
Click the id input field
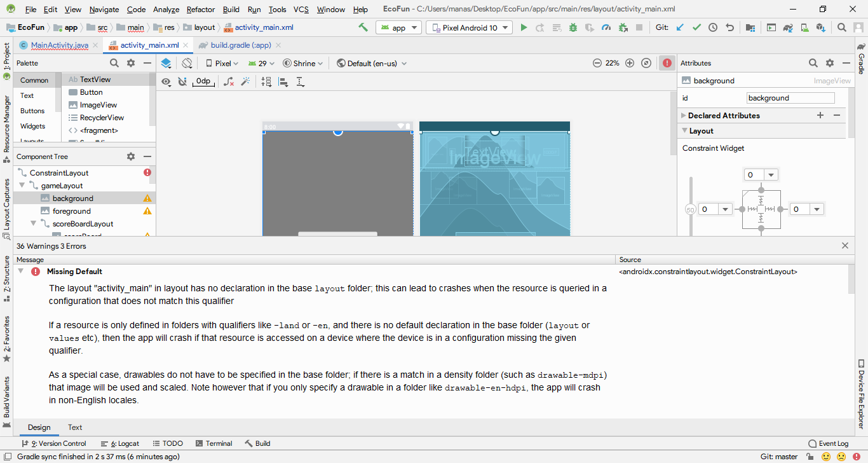[790, 98]
